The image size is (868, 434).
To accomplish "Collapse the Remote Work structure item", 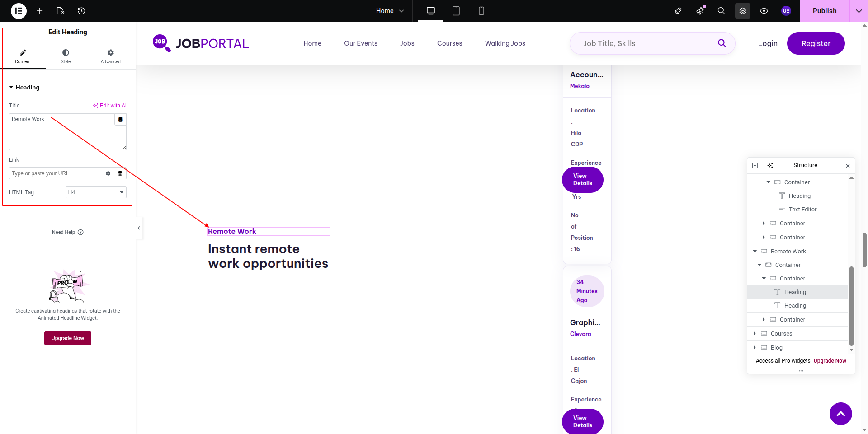I will tap(755, 252).
